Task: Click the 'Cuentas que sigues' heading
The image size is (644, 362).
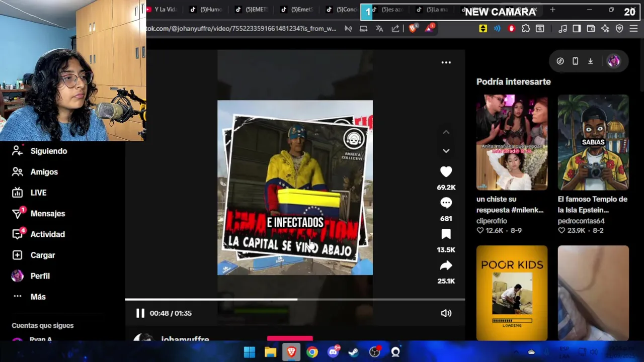Action: point(43,326)
